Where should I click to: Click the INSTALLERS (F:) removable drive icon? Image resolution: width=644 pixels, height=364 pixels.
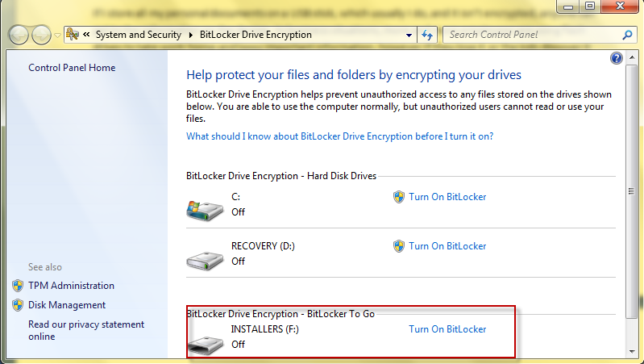coord(206,345)
